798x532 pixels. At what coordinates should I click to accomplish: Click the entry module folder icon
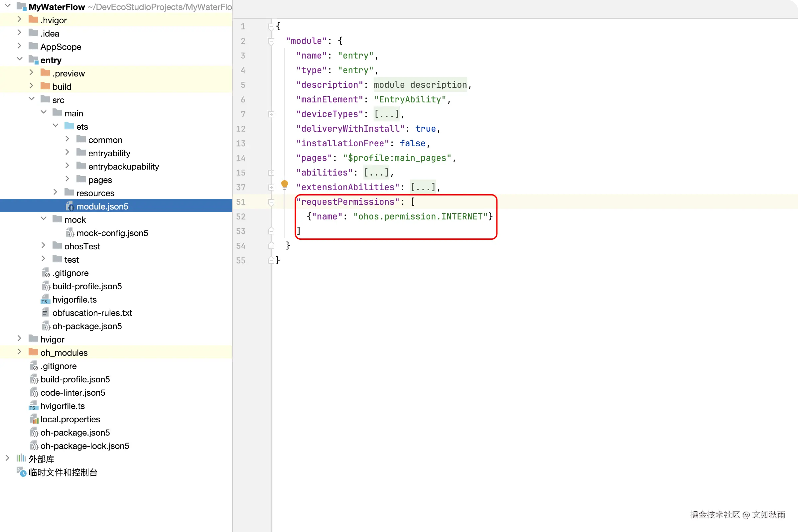[x=33, y=60]
